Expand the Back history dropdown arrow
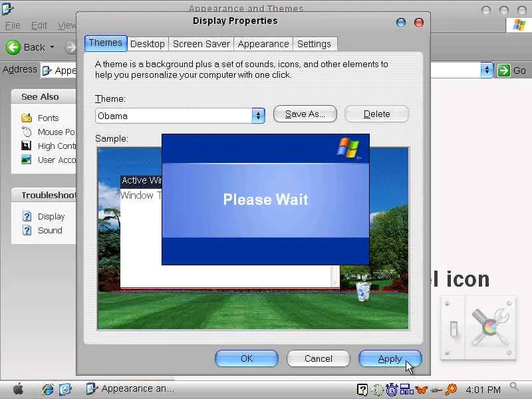The width and height of the screenshot is (532, 399). click(52, 47)
